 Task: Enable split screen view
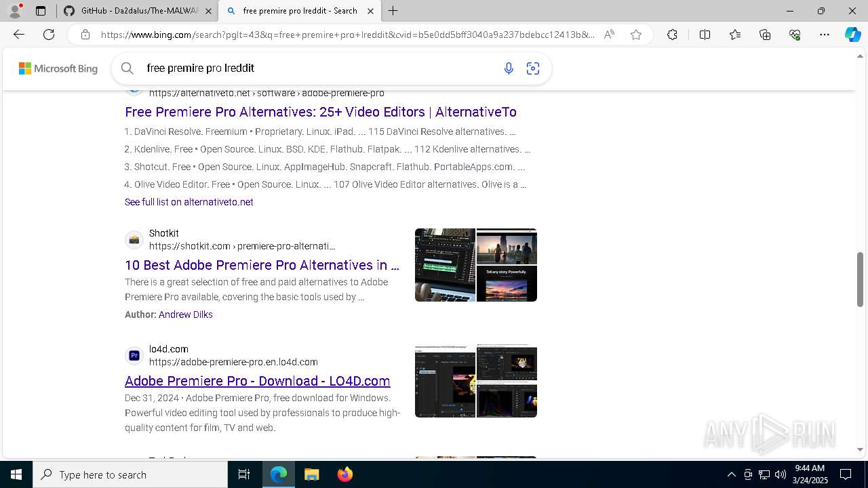pos(705,35)
